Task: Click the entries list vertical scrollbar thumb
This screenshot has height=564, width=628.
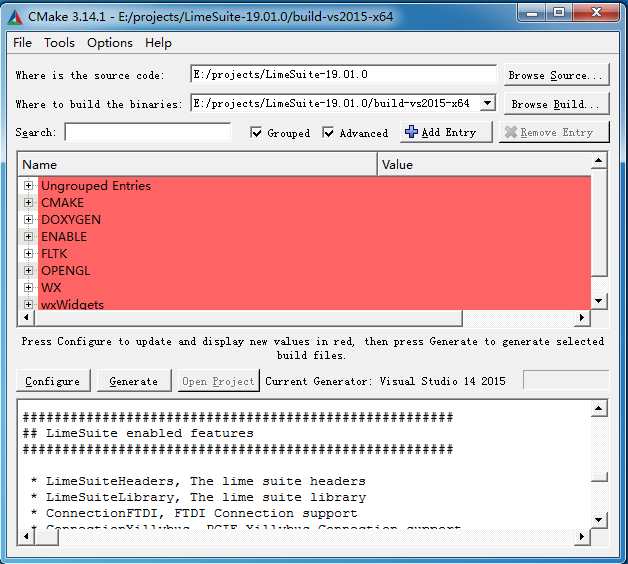Action: pos(599,222)
